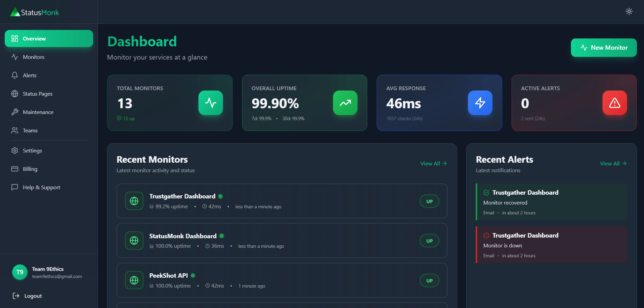This screenshot has width=644, height=308.
Task: Click the Status Pages globe icon
Action: pos(15,94)
